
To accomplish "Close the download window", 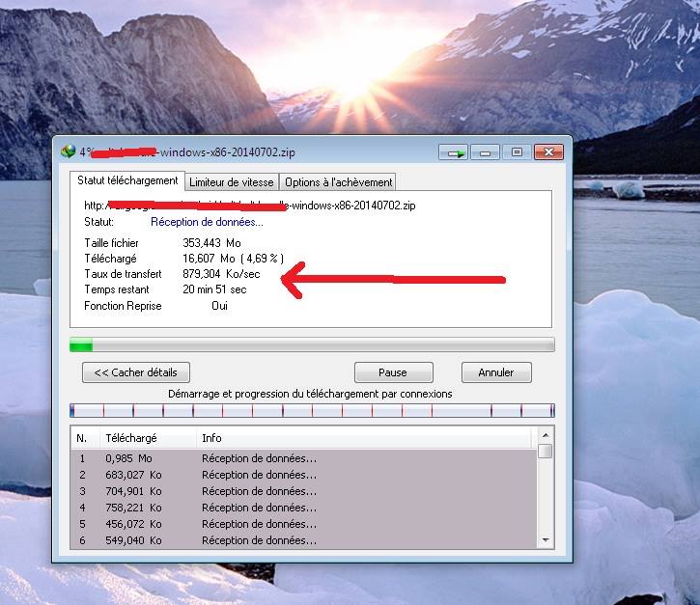I will click(548, 152).
